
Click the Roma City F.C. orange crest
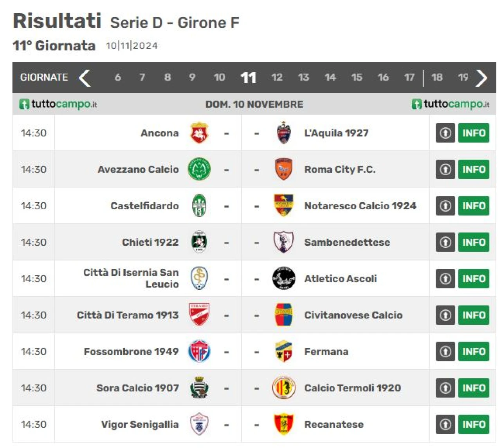(283, 169)
